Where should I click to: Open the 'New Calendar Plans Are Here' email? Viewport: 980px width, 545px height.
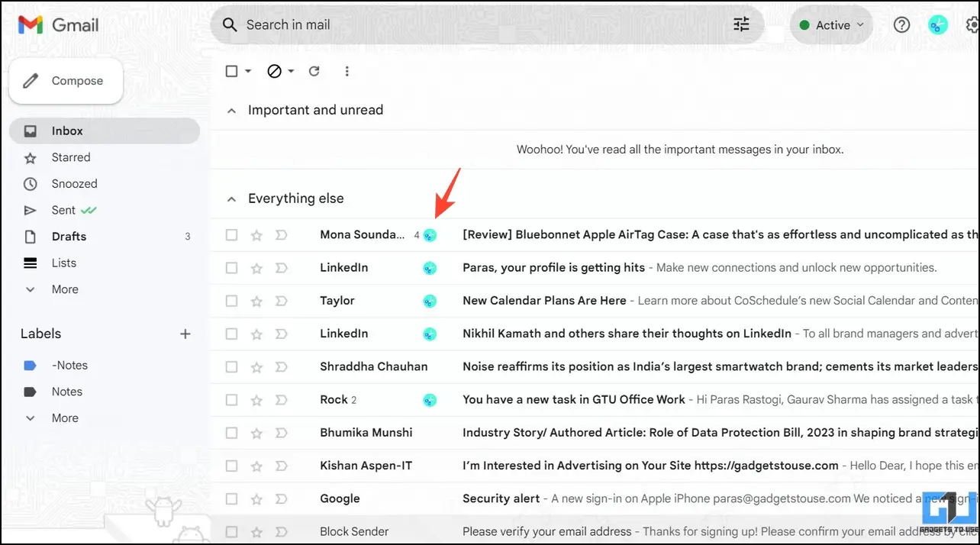[x=595, y=301]
